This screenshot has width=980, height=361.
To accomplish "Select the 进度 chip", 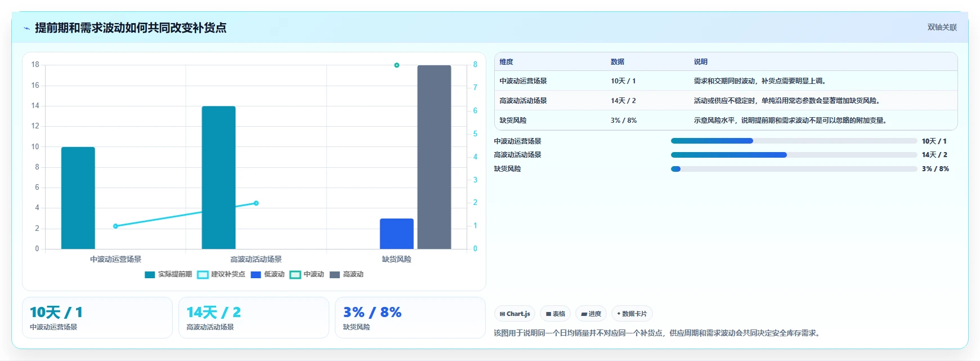I will pyautogui.click(x=591, y=314).
